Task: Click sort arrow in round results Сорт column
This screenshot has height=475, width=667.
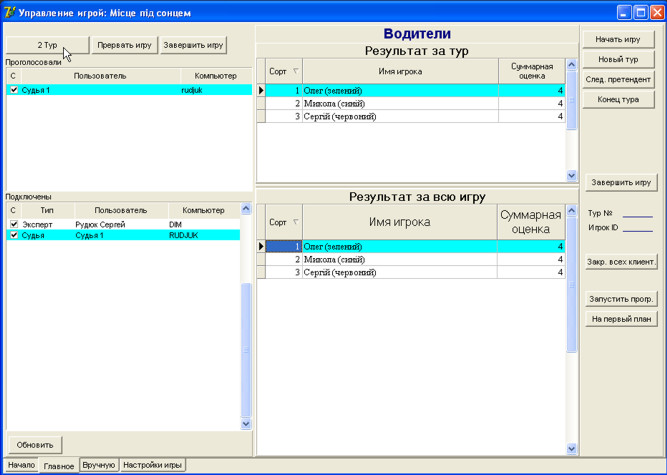Action: tap(295, 71)
